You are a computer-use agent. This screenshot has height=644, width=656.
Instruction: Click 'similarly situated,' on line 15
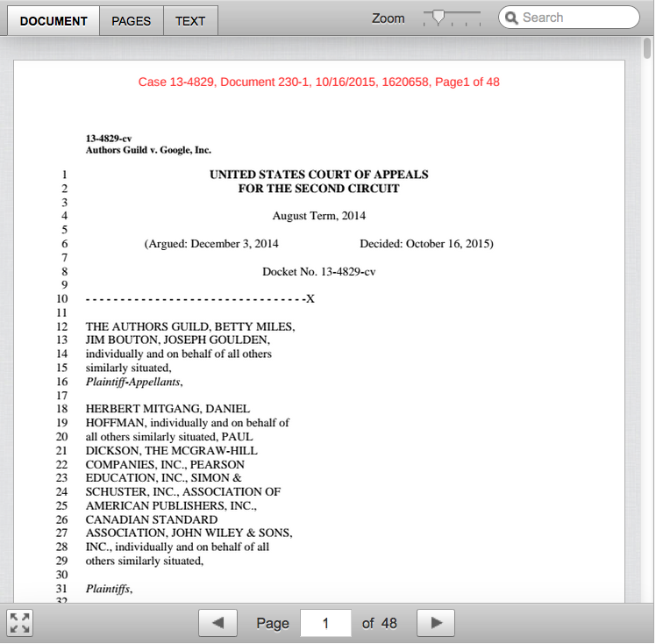[128, 369]
